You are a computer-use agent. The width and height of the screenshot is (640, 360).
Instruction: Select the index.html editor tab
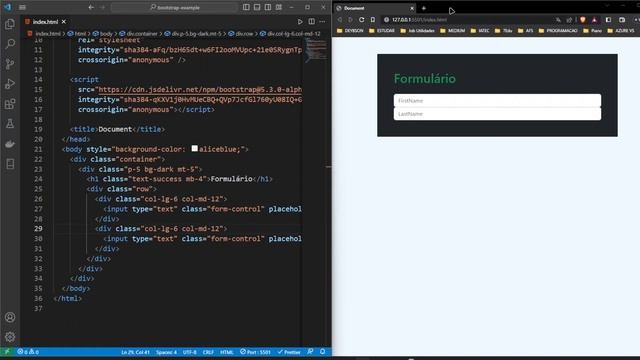pyautogui.click(x=45, y=22)
